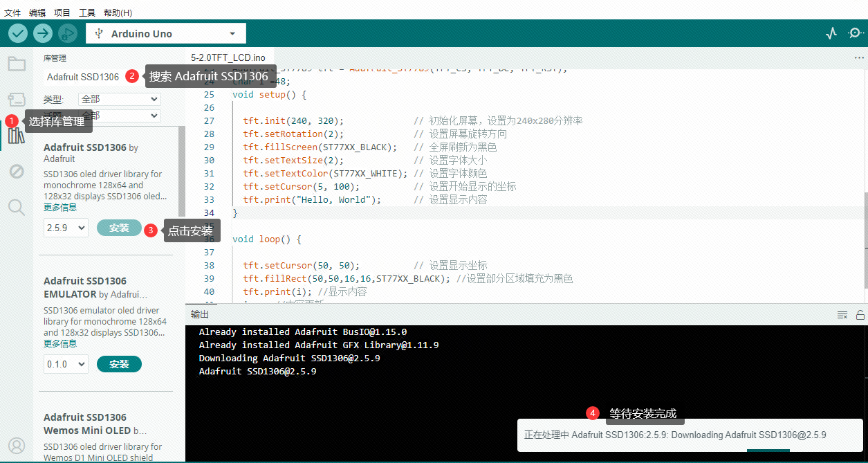
Task: Open the Boards Manager panel
Action: (17, 100)
